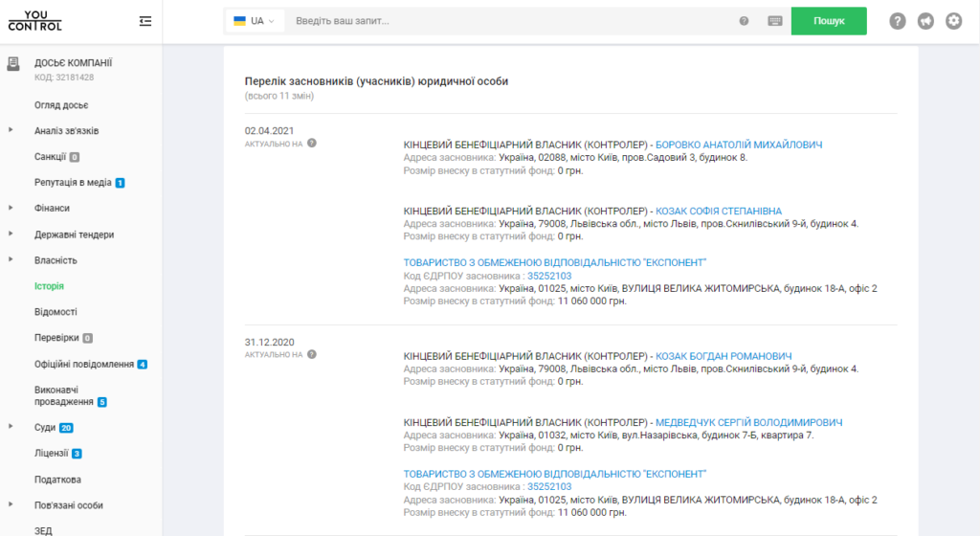Click the green Пошук button
Viewport: 980px width, 536px height.
click(x=829, y=21)
